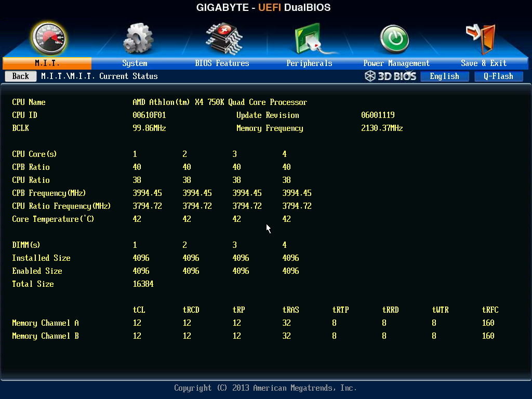This screenshot has height=399, width=532.
Task: Select the tCL column header
Action: point(139,310)
